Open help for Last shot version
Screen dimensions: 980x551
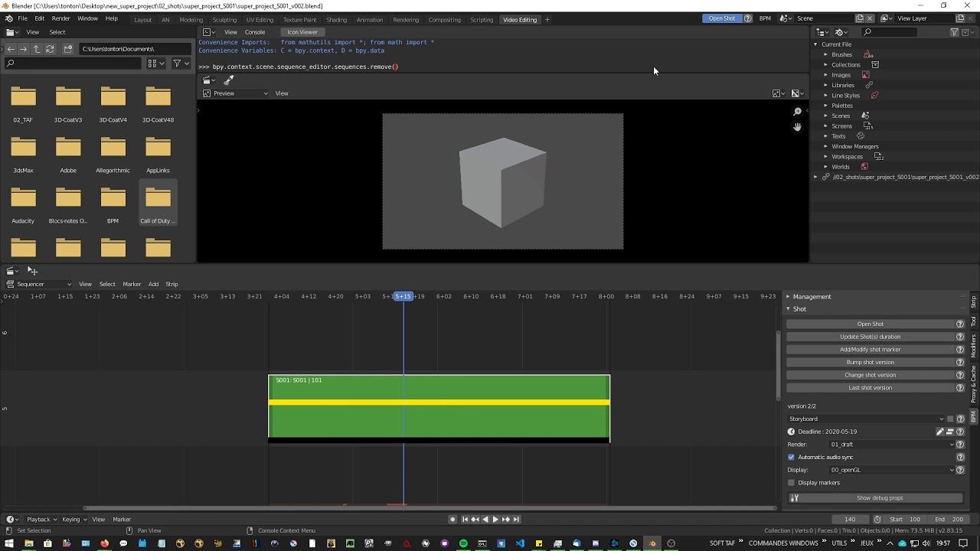[x=960, y=388]
